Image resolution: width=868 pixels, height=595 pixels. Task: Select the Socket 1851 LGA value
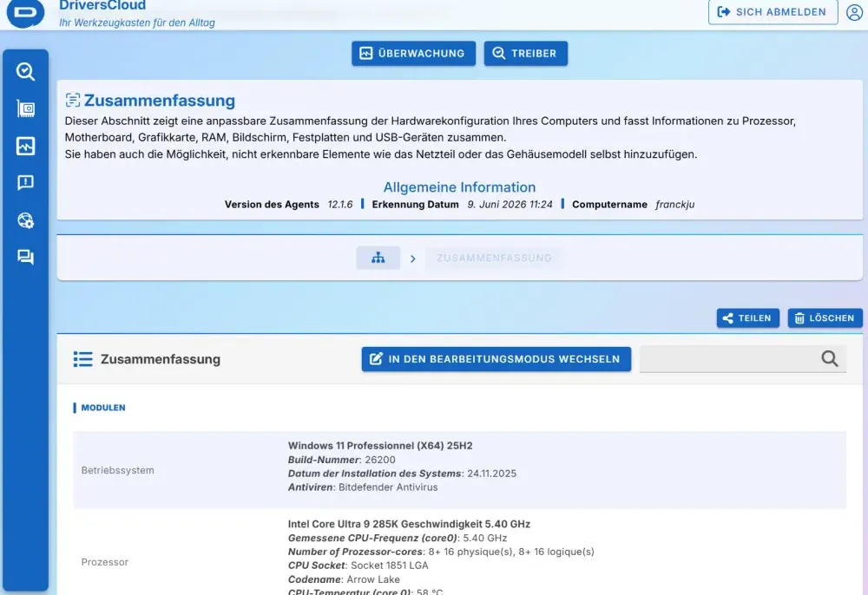pos(390,566)
